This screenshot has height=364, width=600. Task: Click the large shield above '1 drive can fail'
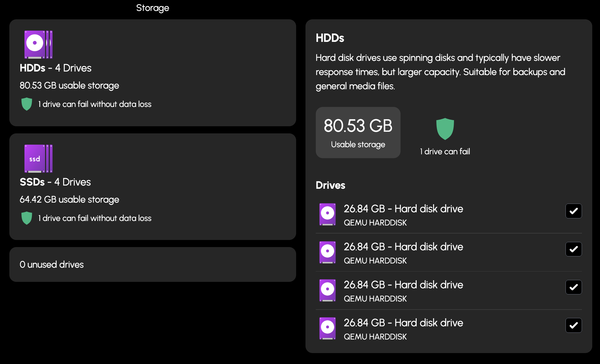pyautogui.click(x=445, y=129)
